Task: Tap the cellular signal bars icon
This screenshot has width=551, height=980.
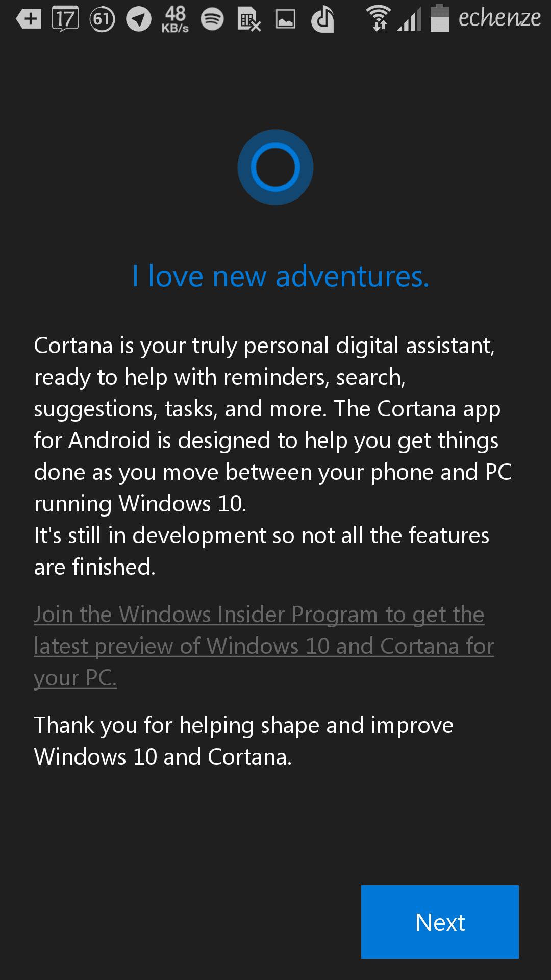Action: coord(410,19)
